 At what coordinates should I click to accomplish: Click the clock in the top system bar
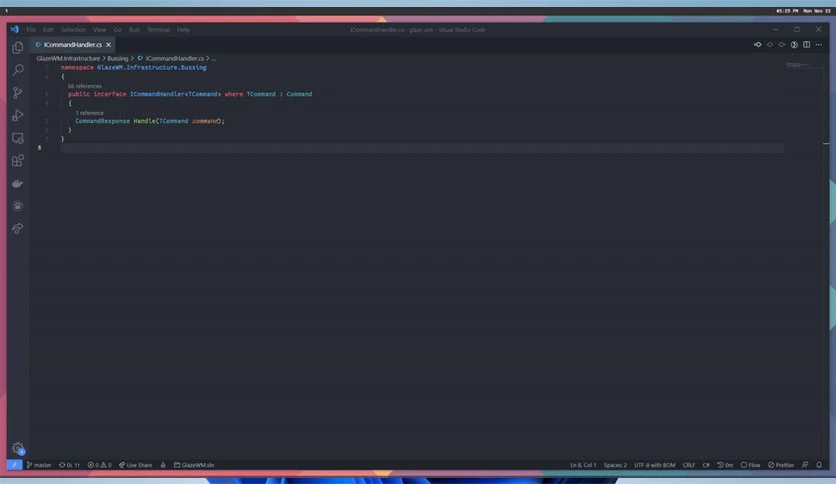point(787,11)
